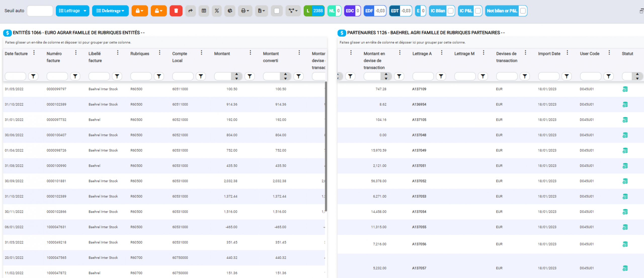Sort by Import Date column header
Viewport: 644px width, 278px height.
549,54
